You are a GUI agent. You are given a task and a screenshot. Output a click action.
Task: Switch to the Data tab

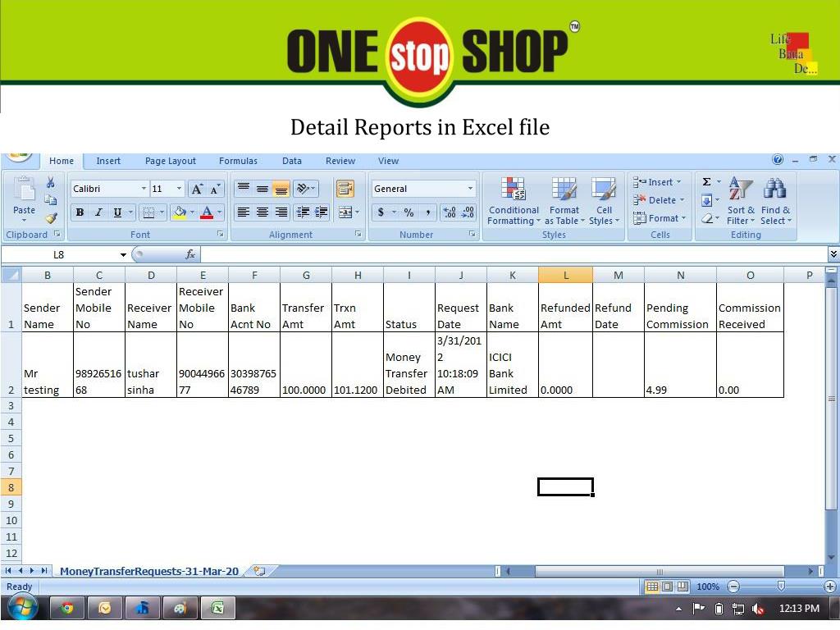click(x=291, y=161)
